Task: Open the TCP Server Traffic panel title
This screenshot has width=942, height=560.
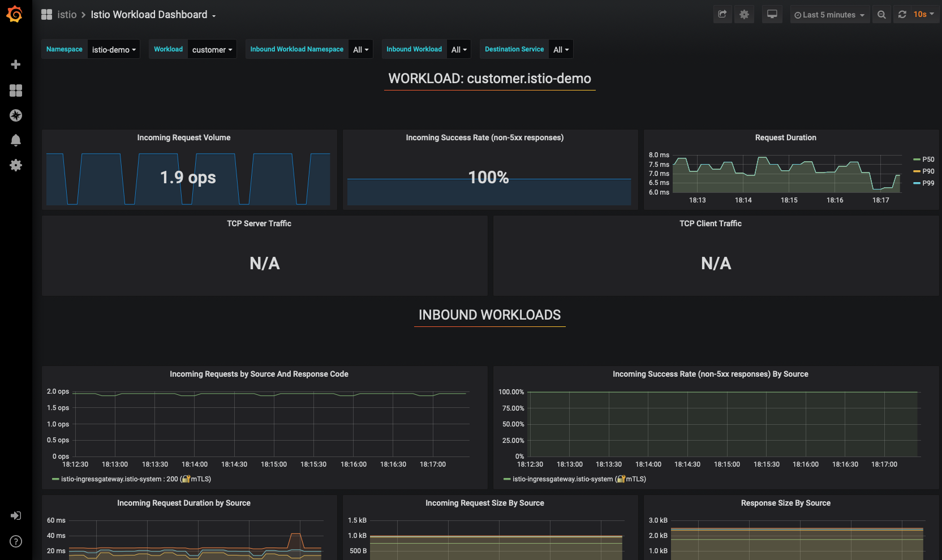Action: point(259,223)
